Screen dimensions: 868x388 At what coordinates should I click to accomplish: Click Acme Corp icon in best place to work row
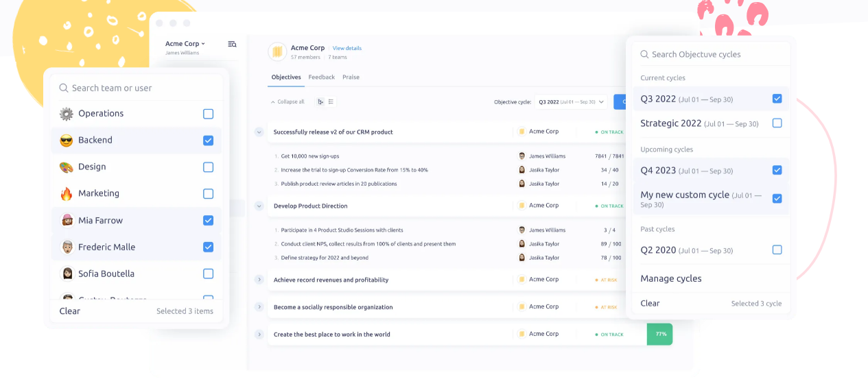pos(522,334)
